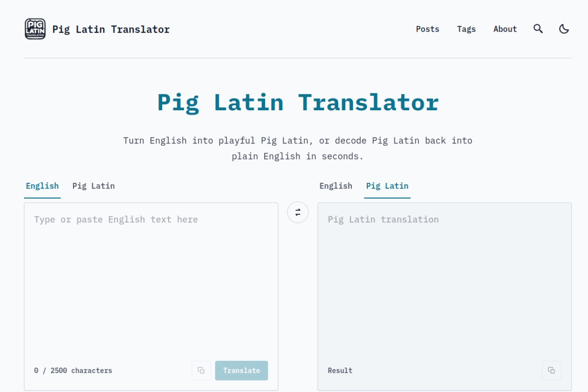Open the Pig Latin Translator site title link
Image resolution: width=588 pixels, height=392 pixels.
(111, 29)
